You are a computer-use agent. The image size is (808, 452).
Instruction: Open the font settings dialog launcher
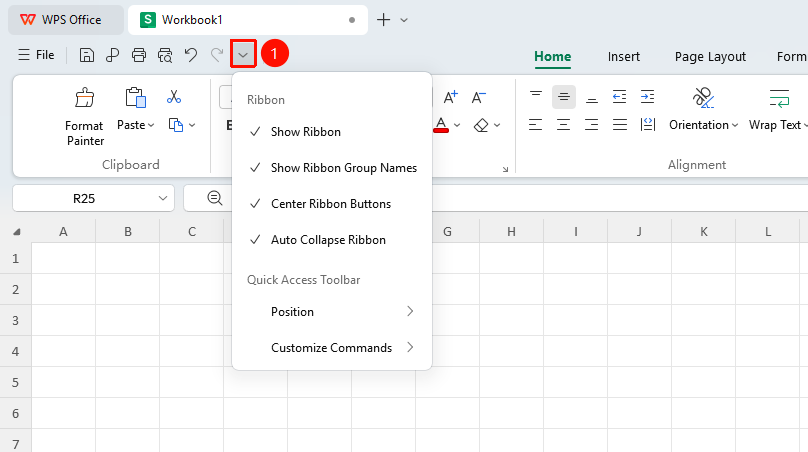pyautogui.click(x=506, y=169)
